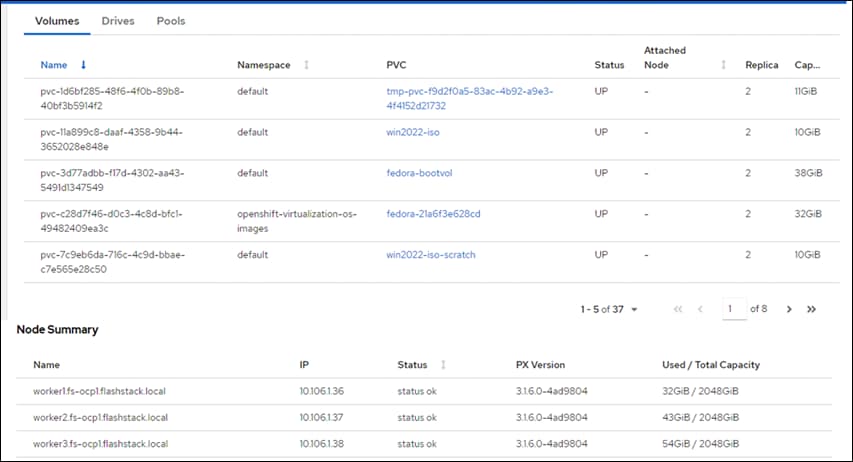Screen dimensions: 853x462
Task: Switch to the Volumes tab
Action: pyautogui.click(x=57, y=21)
